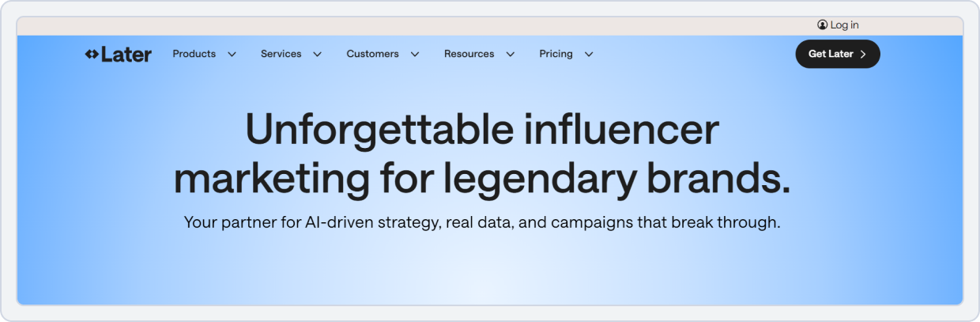Open the Pricing menu label
Screen dimensions: 980x322
556,54
